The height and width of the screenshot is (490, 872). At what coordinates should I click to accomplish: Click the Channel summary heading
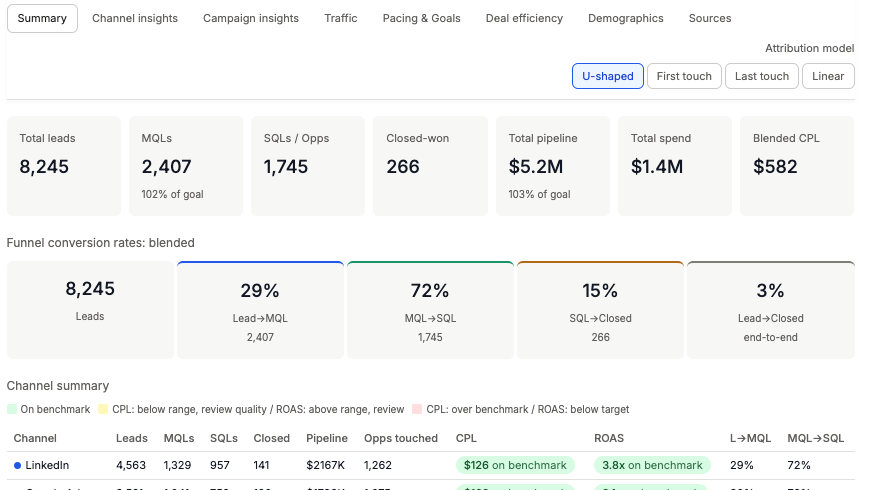click(58, 386)
